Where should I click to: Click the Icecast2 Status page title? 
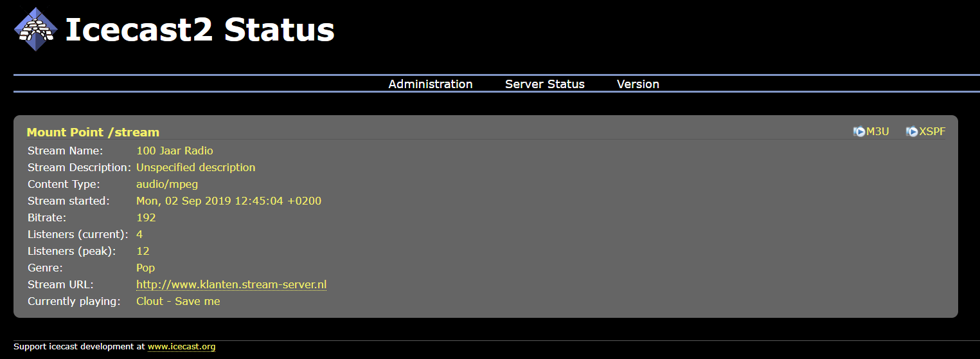click(200, 30)
